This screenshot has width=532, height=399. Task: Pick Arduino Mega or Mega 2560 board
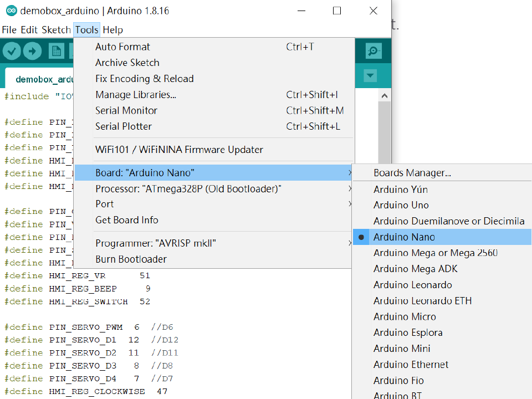435,253
